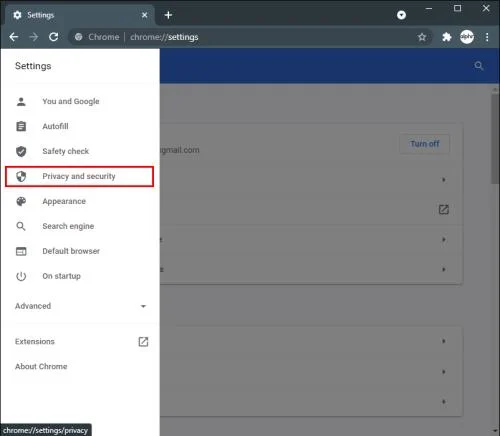Click the Chrome site info icon
The width and height of the screenshot is (500, 436).
coord(79,37)
